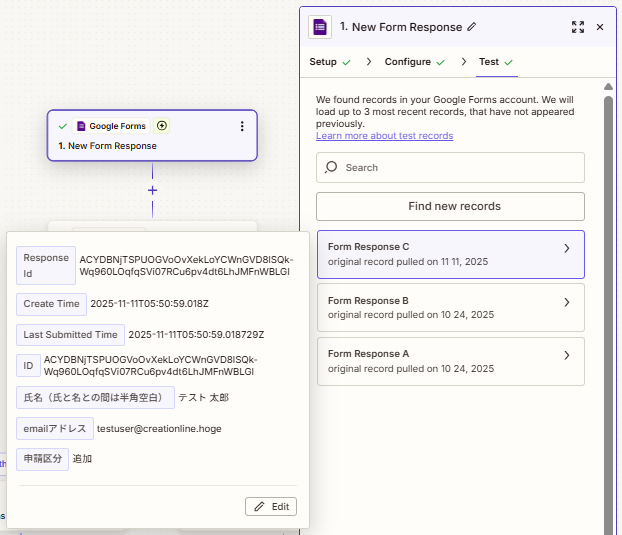Expand the panel to full screen
Viewport: 622px width, 535px height.
tap(578, 27)
